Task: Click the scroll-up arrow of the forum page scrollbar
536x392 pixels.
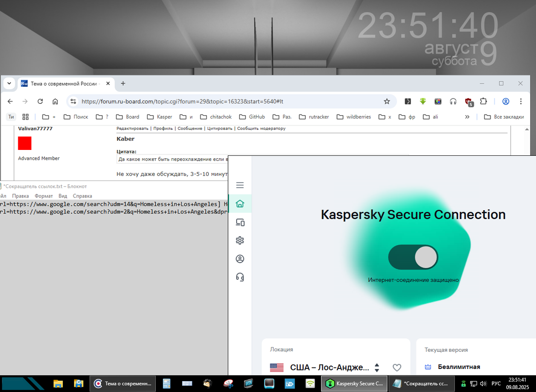Action: 527,129
